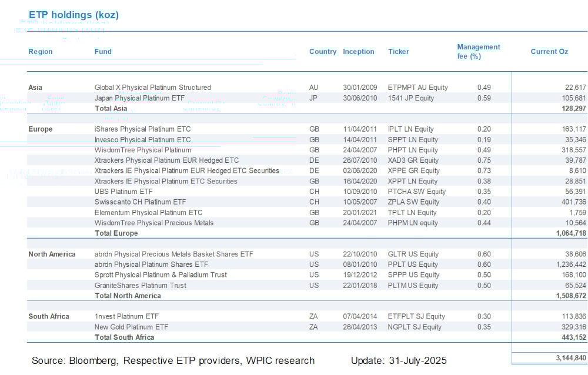Click WisdomTree Physical Precious Metals fund
The height and width of the screenshot is (375, 588).
pos(153,223)
